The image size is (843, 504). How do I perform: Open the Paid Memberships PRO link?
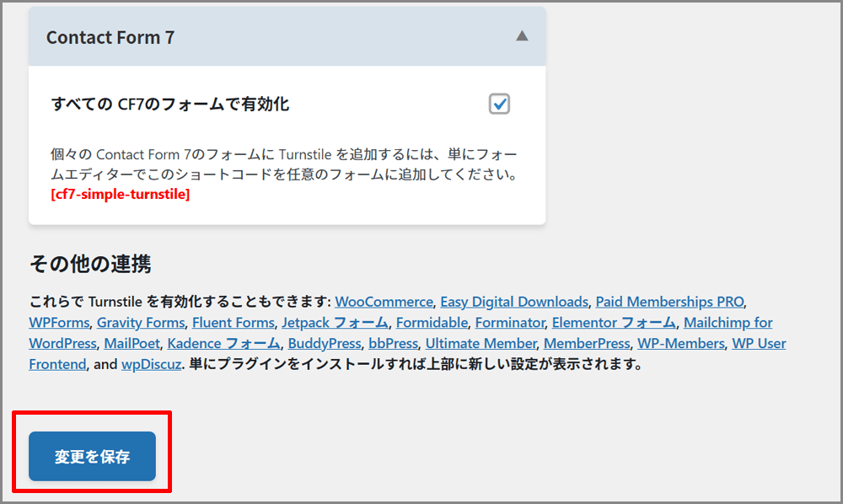(669, 302)
